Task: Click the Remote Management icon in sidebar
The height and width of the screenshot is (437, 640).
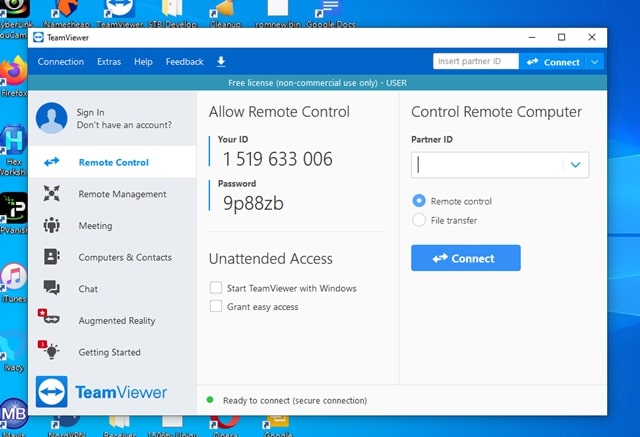Action: point(52,193)
